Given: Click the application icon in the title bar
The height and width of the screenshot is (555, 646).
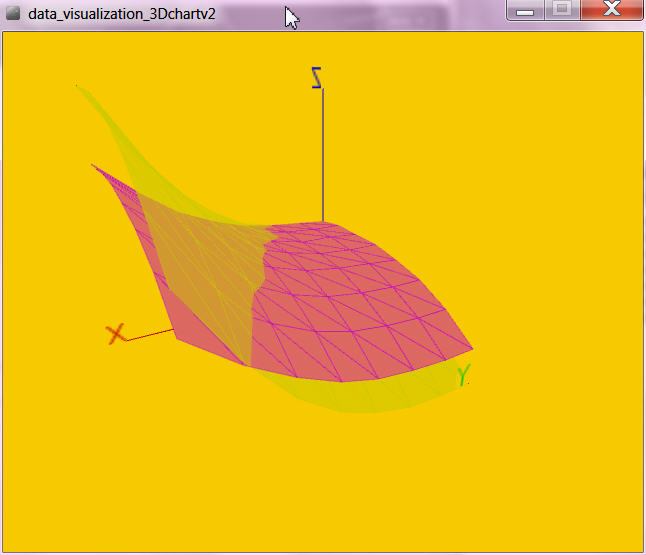Looking at the screenshot, I should (13, 14).
